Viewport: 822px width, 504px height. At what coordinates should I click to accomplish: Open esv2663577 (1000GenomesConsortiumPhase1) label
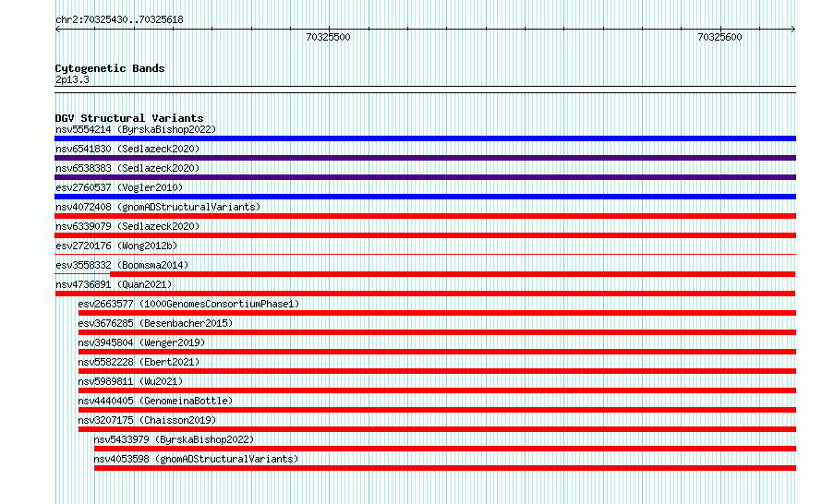click(188, 304)
